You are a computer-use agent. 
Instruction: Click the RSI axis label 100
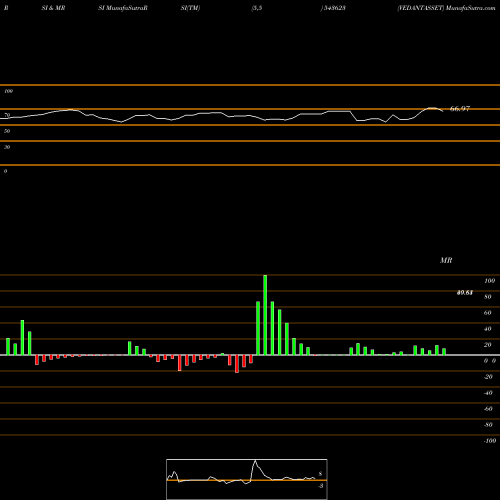click(9, 91)
